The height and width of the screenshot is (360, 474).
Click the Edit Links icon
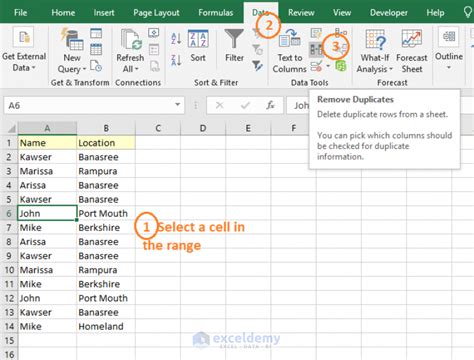[154, 66]
